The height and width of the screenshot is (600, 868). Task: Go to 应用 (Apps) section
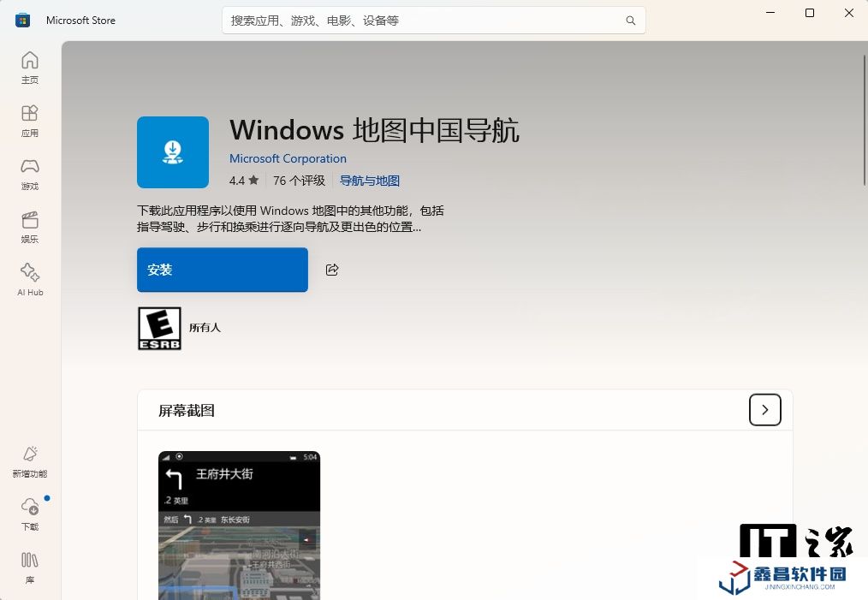pos(30,121)
